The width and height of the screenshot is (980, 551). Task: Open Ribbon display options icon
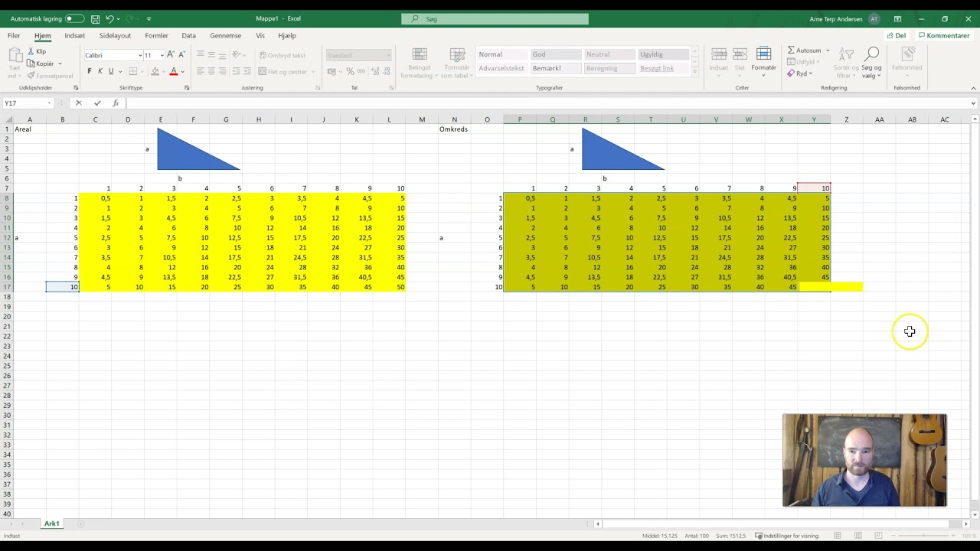(897, 18)
